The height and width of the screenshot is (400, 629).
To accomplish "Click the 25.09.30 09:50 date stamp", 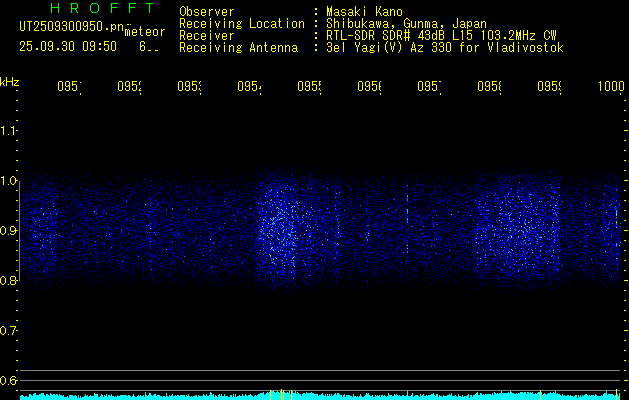I will (x=68, y=47).
